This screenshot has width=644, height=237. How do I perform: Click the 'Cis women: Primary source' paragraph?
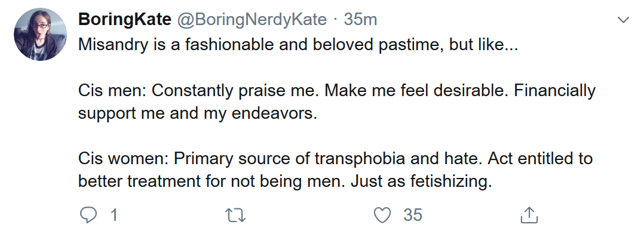click(x=335, y=169)
